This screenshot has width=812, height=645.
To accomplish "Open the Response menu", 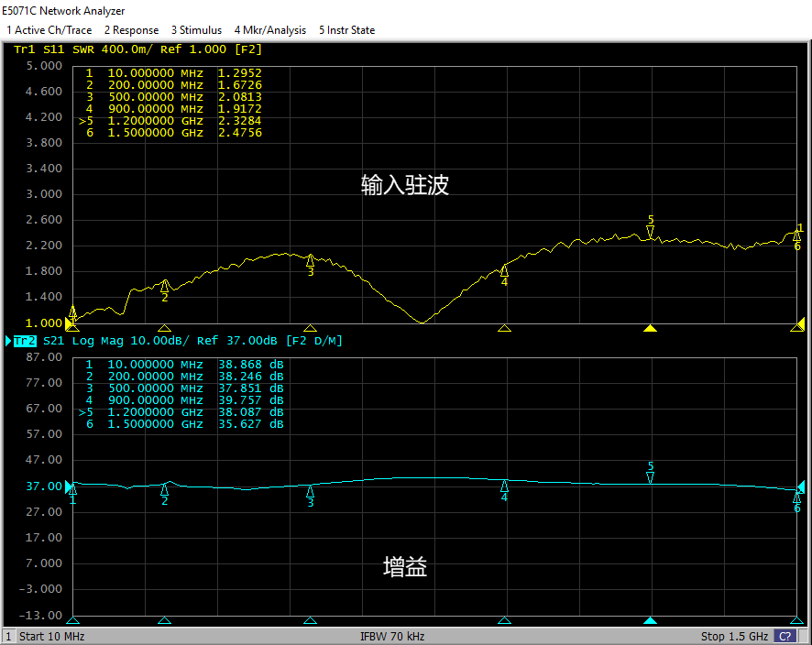I will (x=131, y=30).
